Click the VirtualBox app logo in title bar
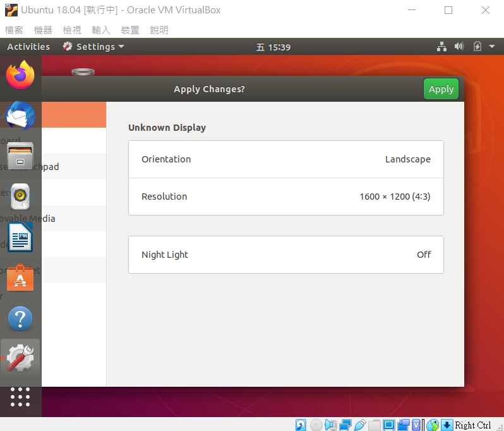504x431 pixels. pyautogui.click(x=11, y=10)
